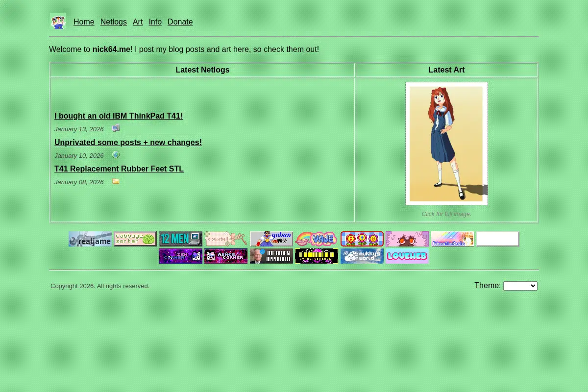Open the Art section
The image size is (588, 392).
pos(138,22)
